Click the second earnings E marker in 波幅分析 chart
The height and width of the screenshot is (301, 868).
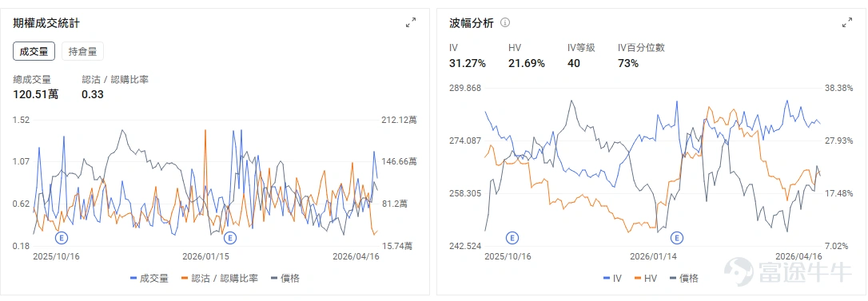(676, 238)
